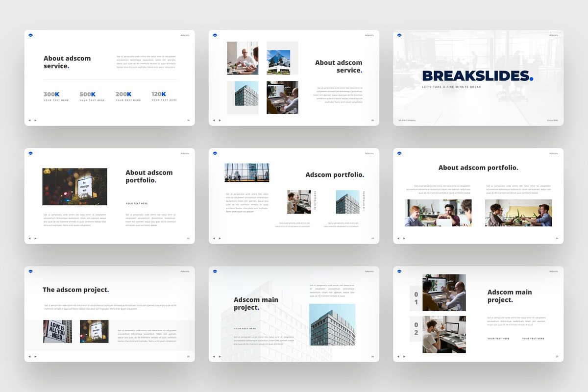Click previous arrow on the billboard portfolio slide
The width and height of the screenshot is (588, 392).
pos(29,238)
